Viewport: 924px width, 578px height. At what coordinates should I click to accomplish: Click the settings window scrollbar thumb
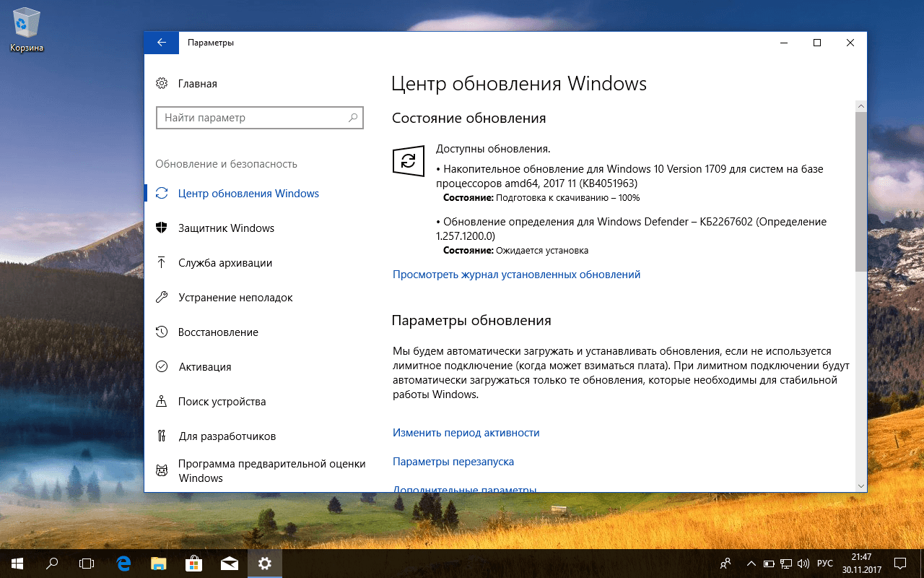860,191
